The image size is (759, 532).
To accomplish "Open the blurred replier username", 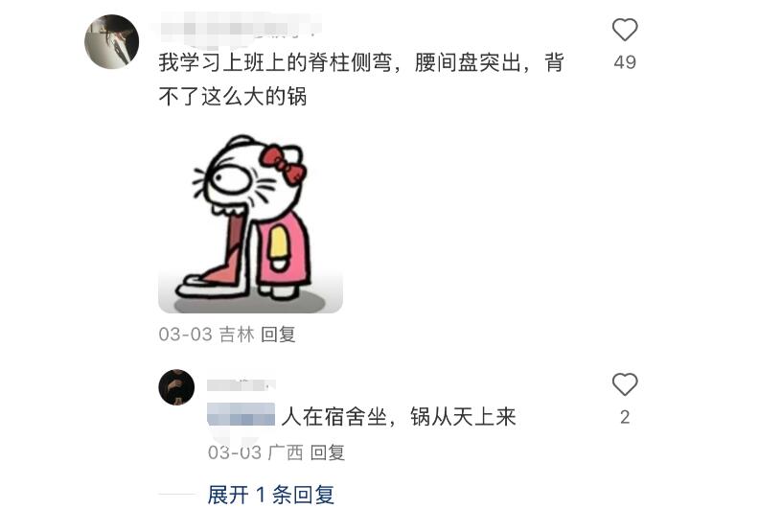I will 241,384.
